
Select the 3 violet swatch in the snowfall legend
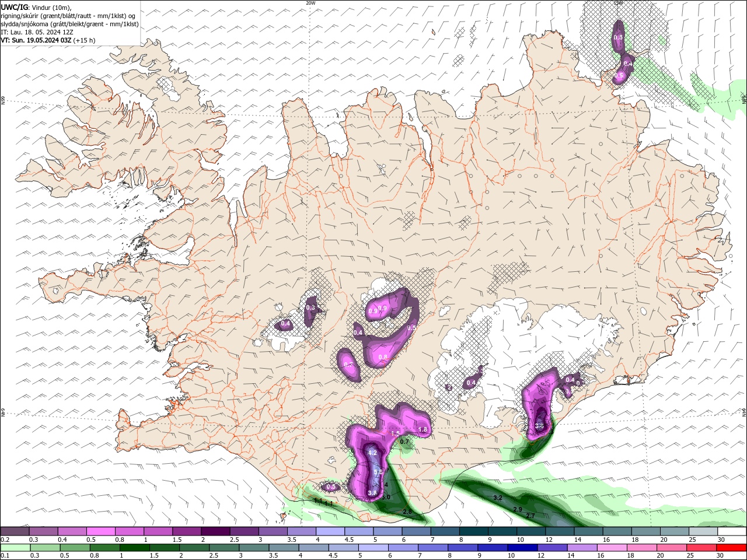[273, 531]
